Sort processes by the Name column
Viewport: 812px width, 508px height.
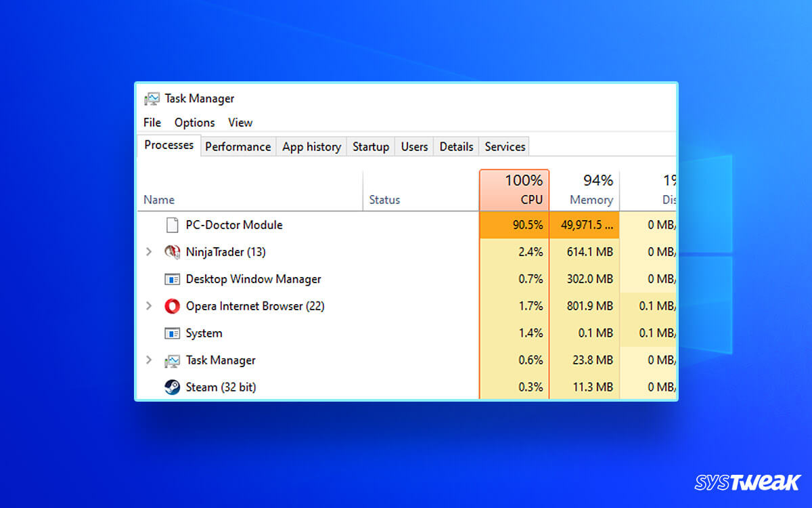pos(250,190)
